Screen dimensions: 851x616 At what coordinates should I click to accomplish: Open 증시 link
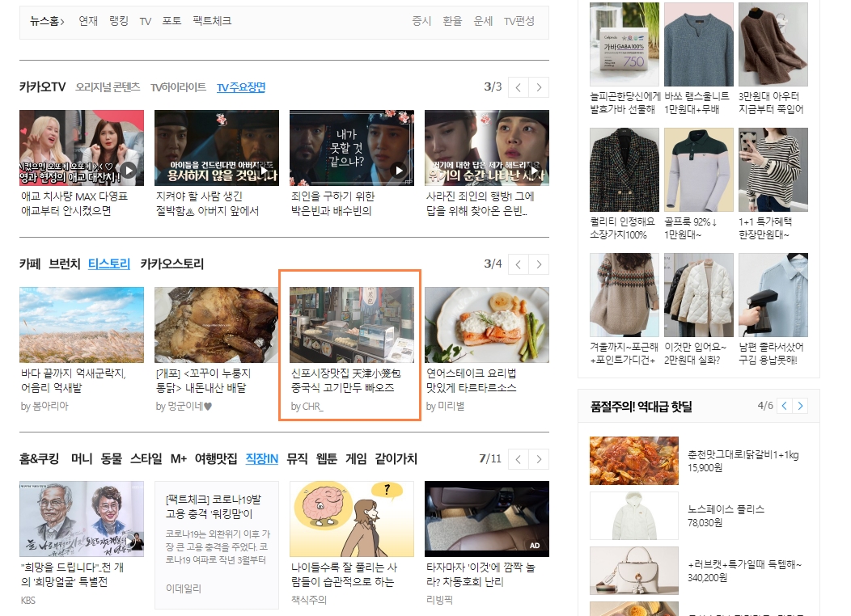(x=421, y=20)
